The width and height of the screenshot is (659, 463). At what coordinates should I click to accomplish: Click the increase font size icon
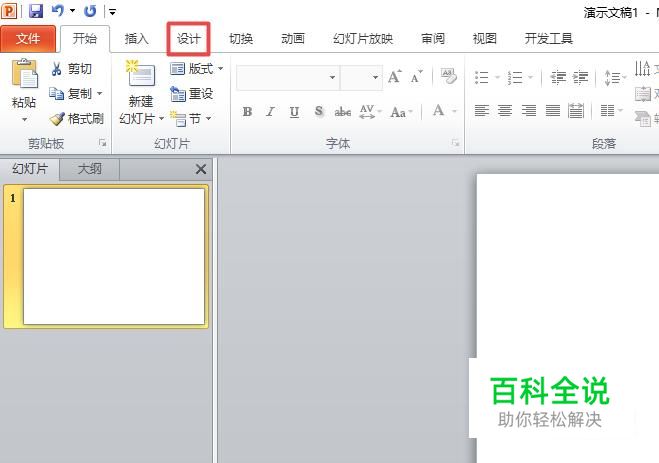[395, 77]
